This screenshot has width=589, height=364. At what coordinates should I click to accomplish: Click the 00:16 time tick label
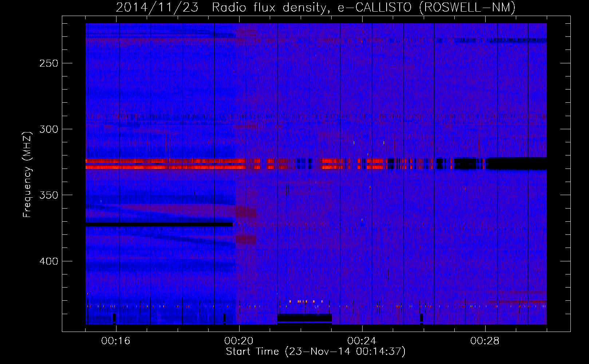pos(116,341)
